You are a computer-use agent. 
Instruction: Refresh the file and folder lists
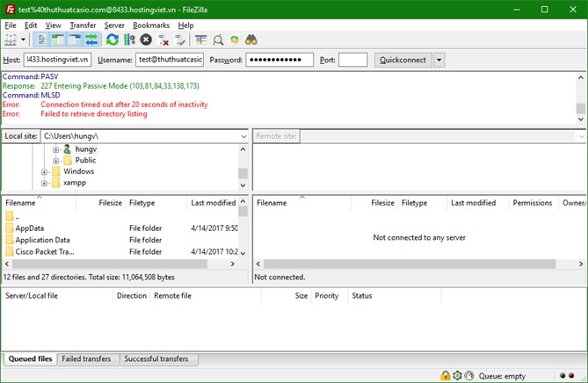coord(113,40)
